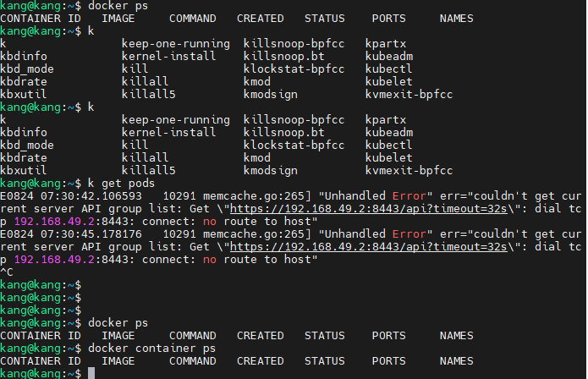588x379 pixels.
Task: Click "STATUS" header under docker container ps
Action: coord(324,361)
